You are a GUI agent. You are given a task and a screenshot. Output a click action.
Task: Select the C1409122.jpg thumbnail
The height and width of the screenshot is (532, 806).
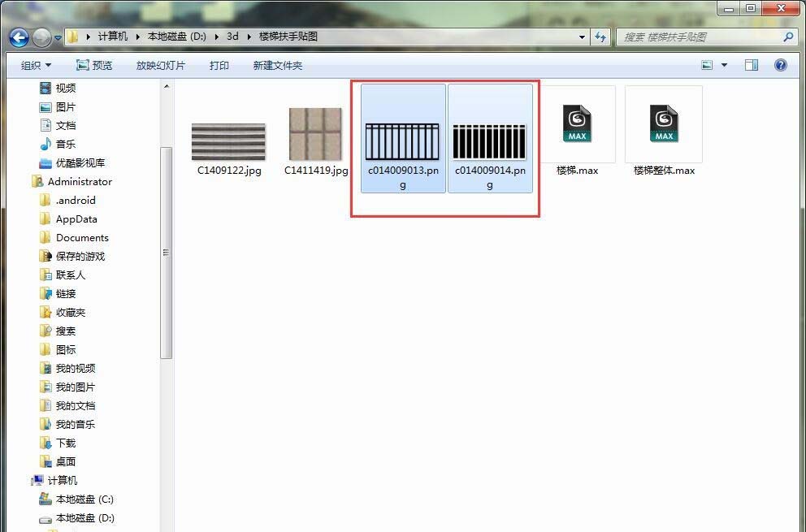[229, 142]
